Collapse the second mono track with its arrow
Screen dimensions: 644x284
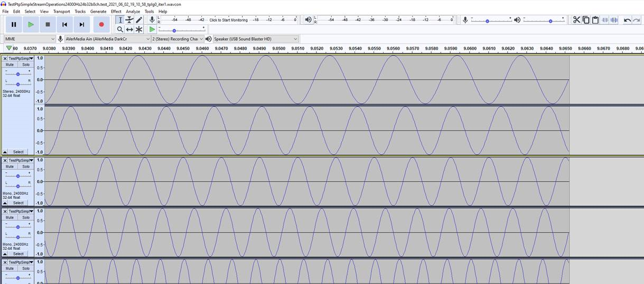[x=5, y=253]
